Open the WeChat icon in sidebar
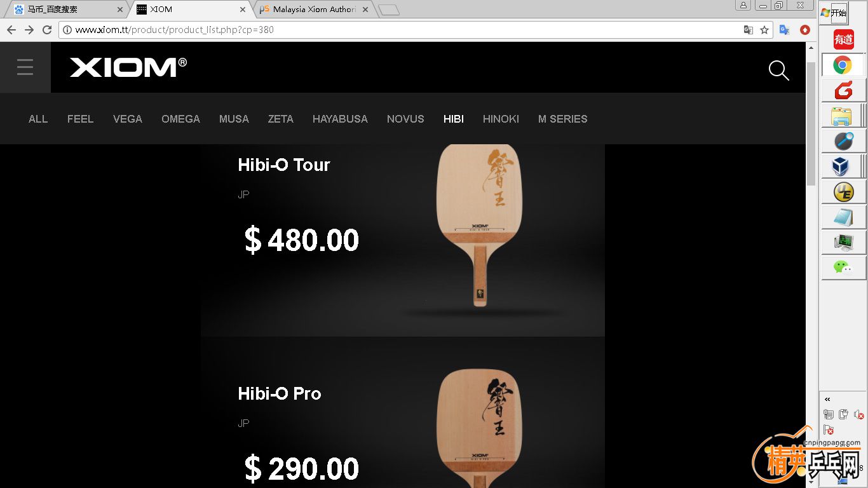Viewport: 868px width, 488px height. [x=843, y=268]
